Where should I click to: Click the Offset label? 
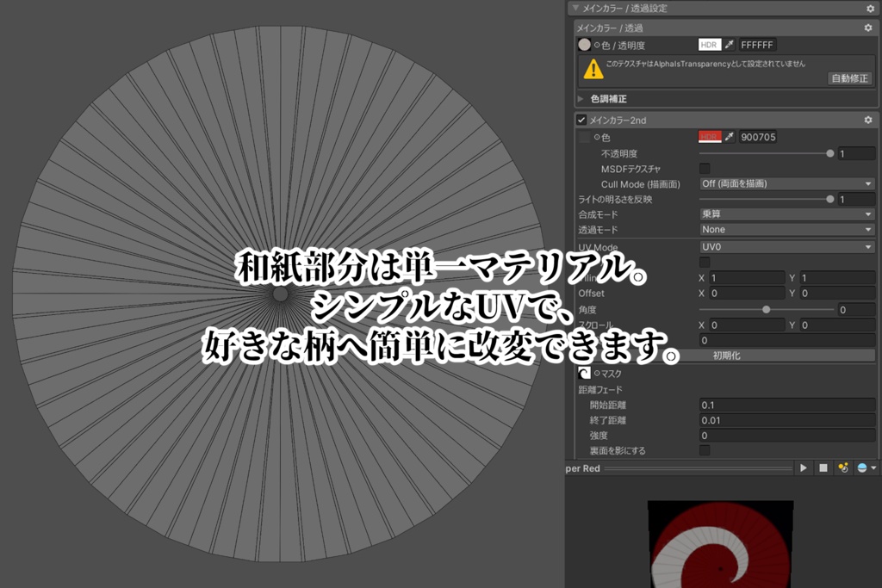pos(591,293)
